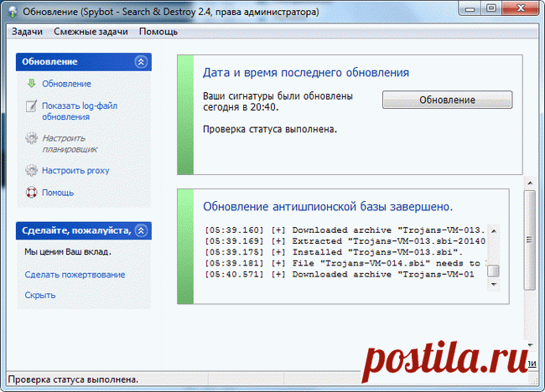Click the log line with timestamp [05:39.160]

pyautogui.click(x=345, y=230)
